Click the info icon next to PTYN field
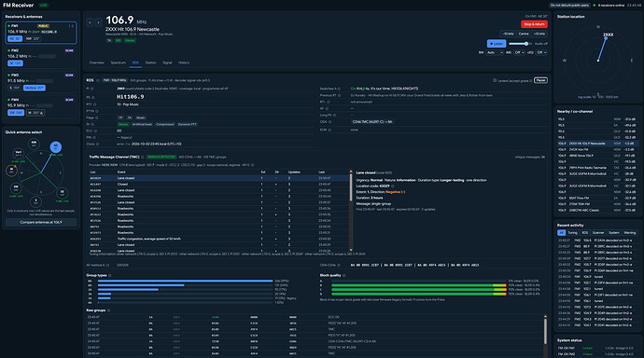 click(x=96, y=111)
